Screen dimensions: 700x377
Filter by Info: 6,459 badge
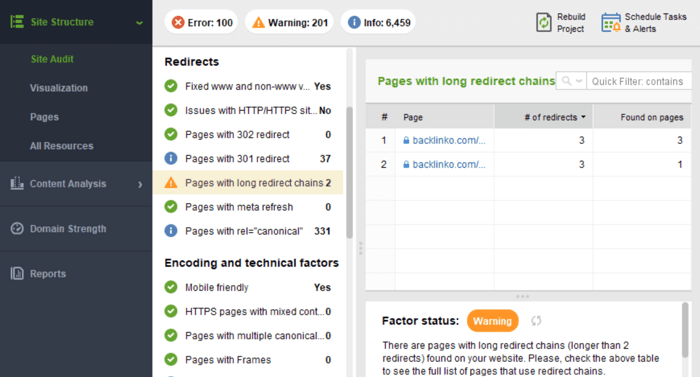[378, 22]
